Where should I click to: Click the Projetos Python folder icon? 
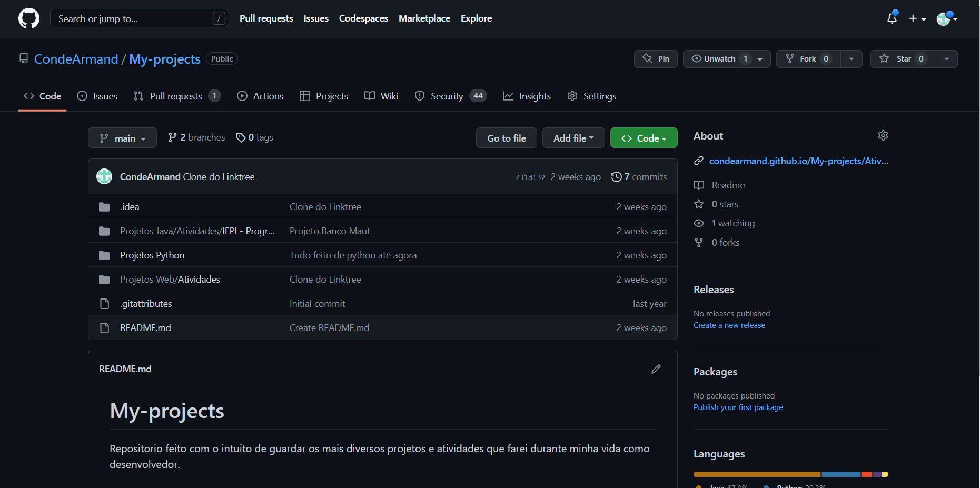104,255
